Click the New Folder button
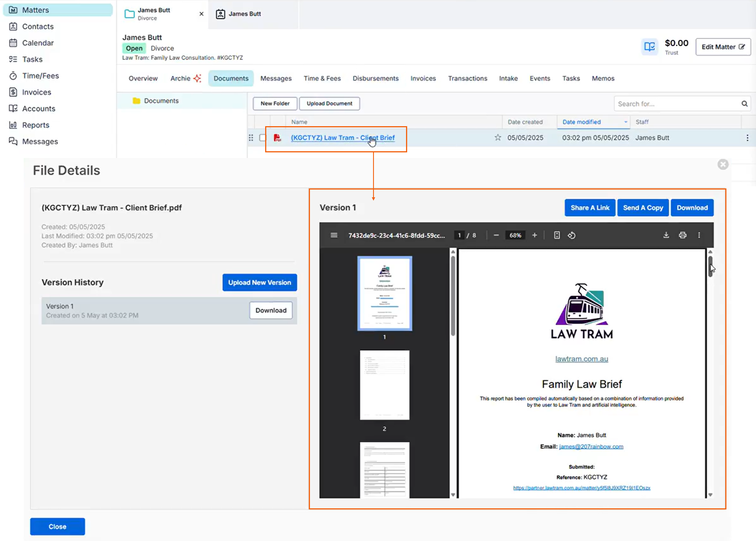The image size is (756, 541). (x=275, y=104)
